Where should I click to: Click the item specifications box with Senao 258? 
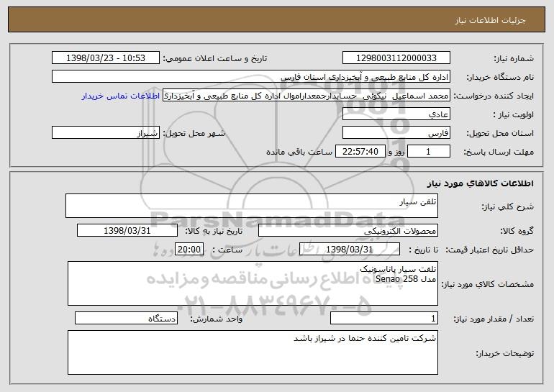253,283
